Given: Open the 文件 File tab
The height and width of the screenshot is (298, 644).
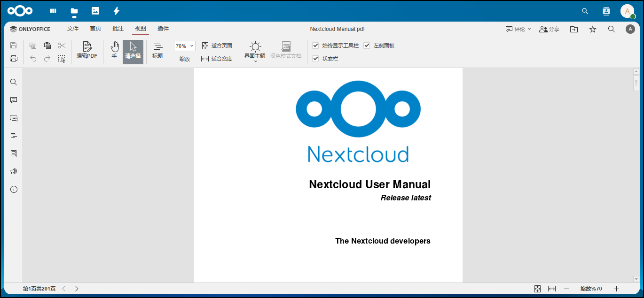Looking at the screenshot, I should (x=73, y=29).
